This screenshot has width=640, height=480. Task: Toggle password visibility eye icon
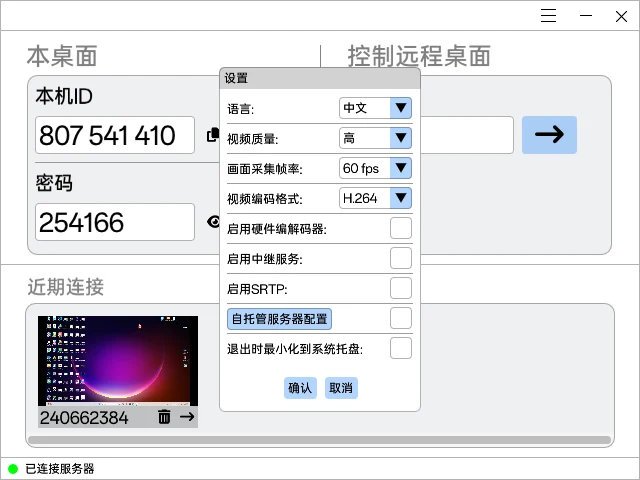click(x=213, y=222)
